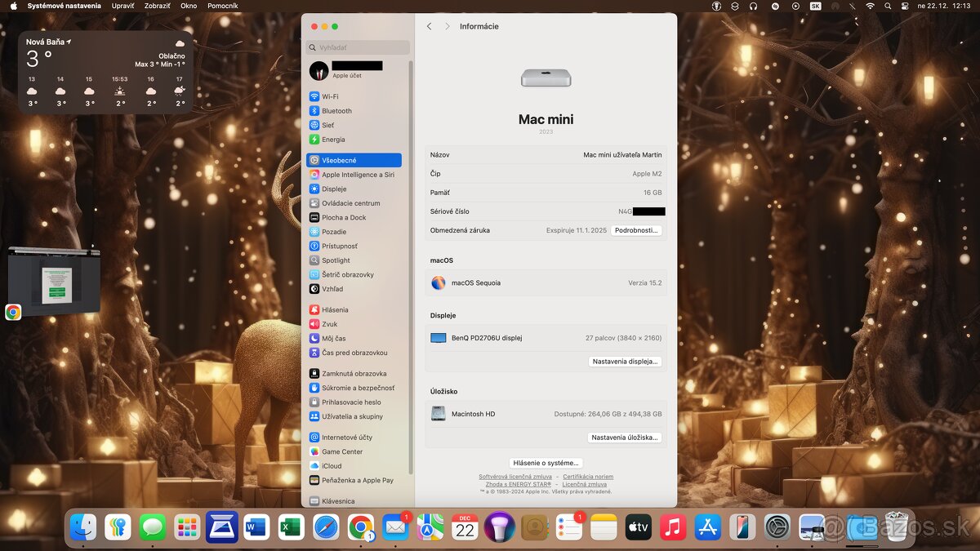
Task: Open App Store from Dock
Action: click(x=708, y=527)
